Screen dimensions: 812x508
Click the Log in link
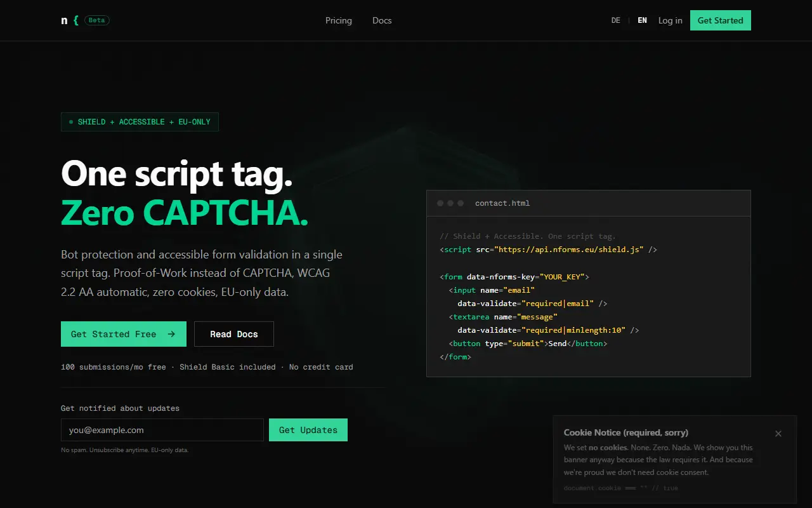[x=671, y=20]
